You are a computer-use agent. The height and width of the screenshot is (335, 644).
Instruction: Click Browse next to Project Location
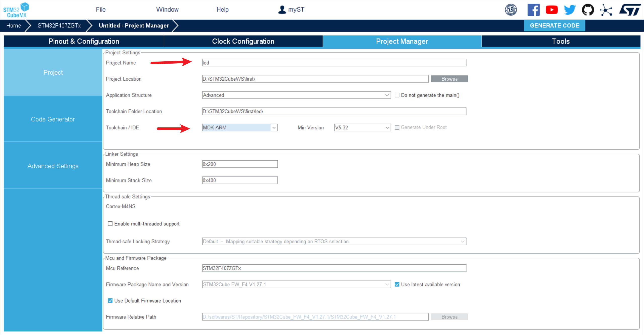449,79
